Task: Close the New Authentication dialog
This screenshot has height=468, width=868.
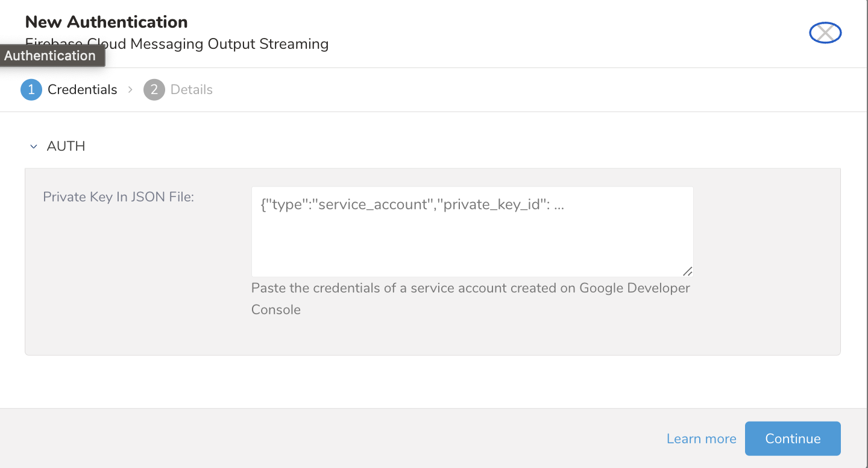Action: pyautogui.click(x=825, y=33)
